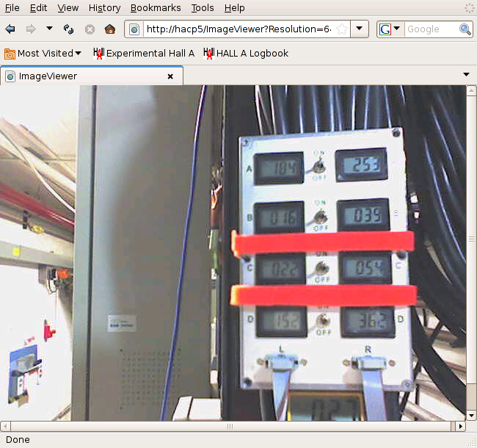Open the Help menu
This screenshot has height=448, width=477.
click(x=234, y=8)
